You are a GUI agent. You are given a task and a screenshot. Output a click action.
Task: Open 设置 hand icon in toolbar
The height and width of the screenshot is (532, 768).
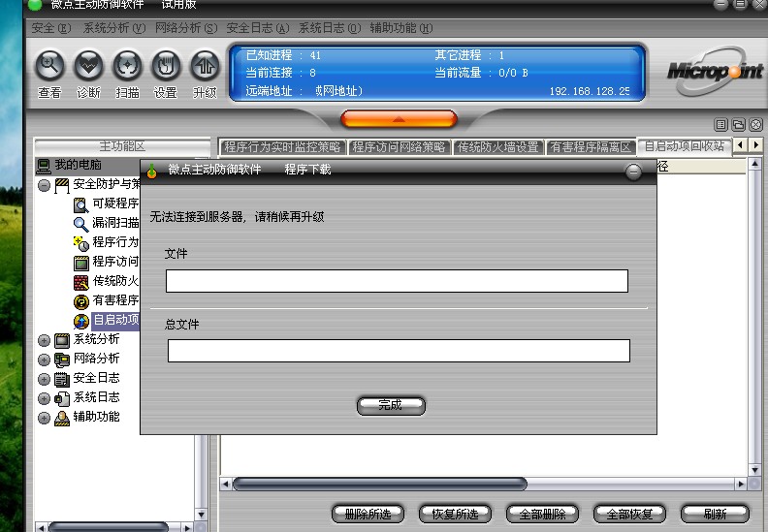[x=166, y=65]
